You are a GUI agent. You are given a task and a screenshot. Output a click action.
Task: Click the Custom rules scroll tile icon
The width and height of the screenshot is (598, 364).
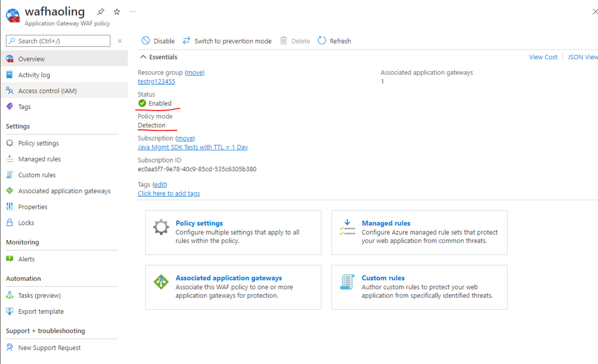click(347, 282)
